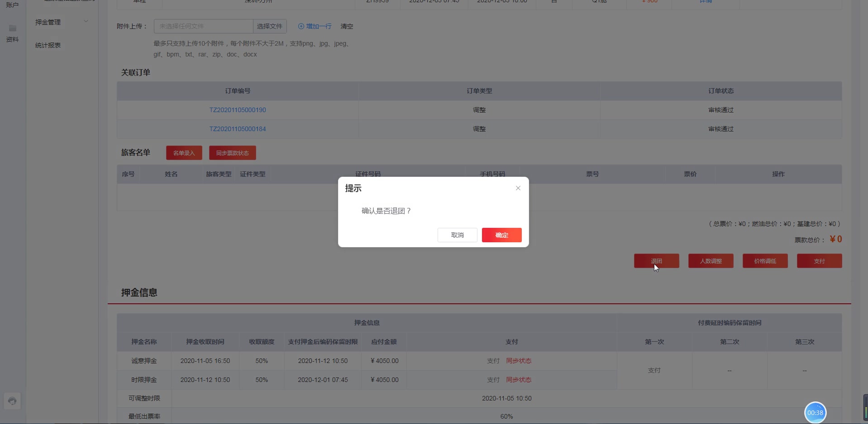The width and height of the screenshot is (868, 424).
Task: Open the 名单录入 button
Action: tap(184, 153)
